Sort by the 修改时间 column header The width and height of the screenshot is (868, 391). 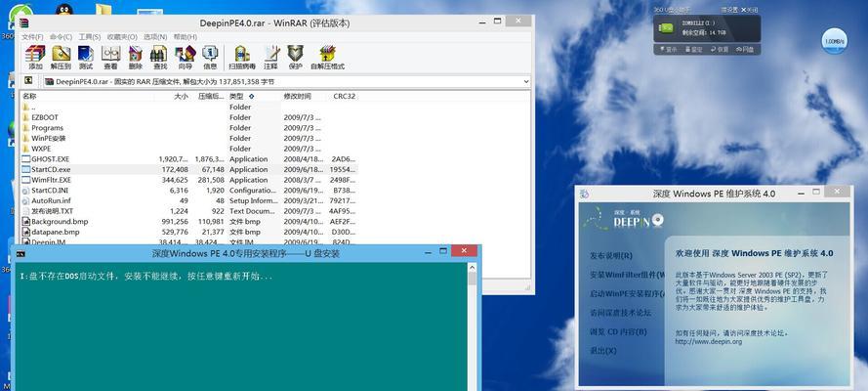pyautogui.click(x=297, y=96)
